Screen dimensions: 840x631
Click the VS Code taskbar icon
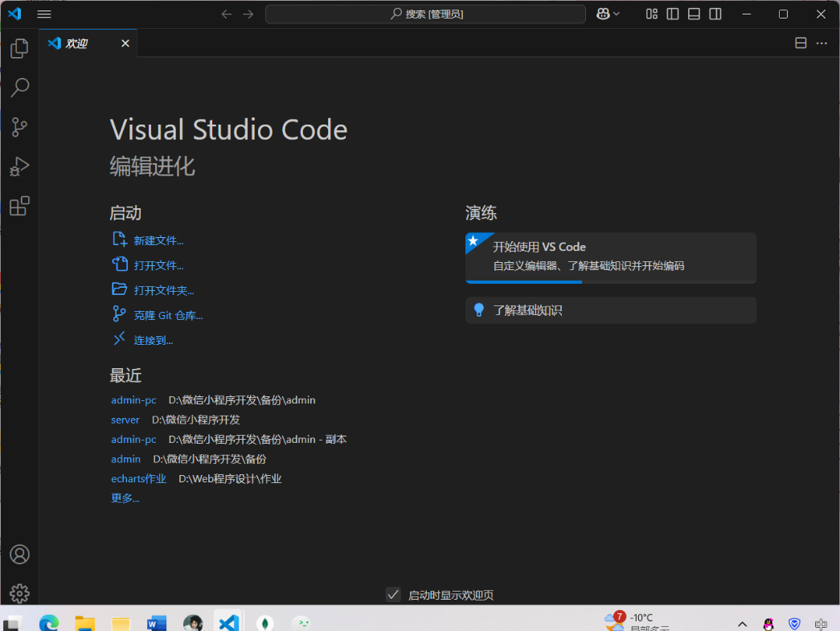[x=229, y=623]
